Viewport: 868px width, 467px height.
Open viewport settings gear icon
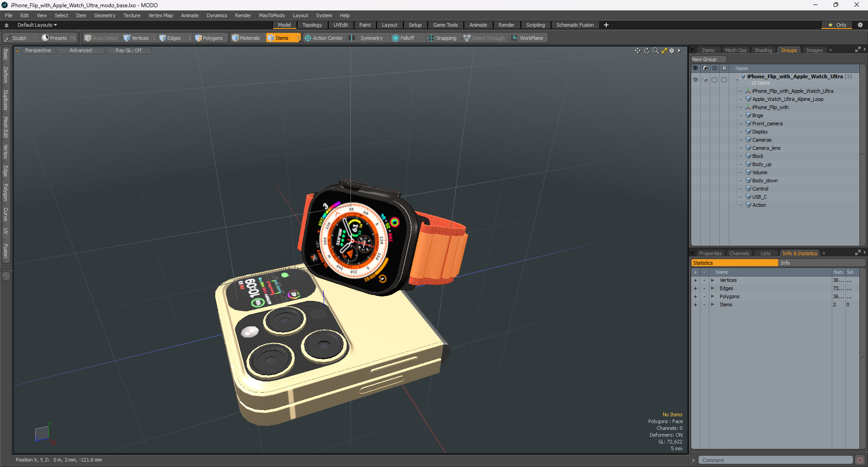pyautogui.click(x=672, y=51)
